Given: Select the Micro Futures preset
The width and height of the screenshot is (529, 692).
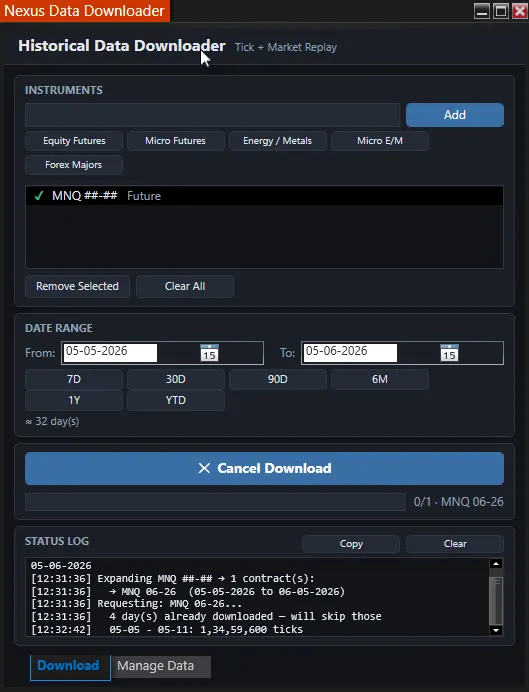Looking at the screenshot, I should (176, 141).
